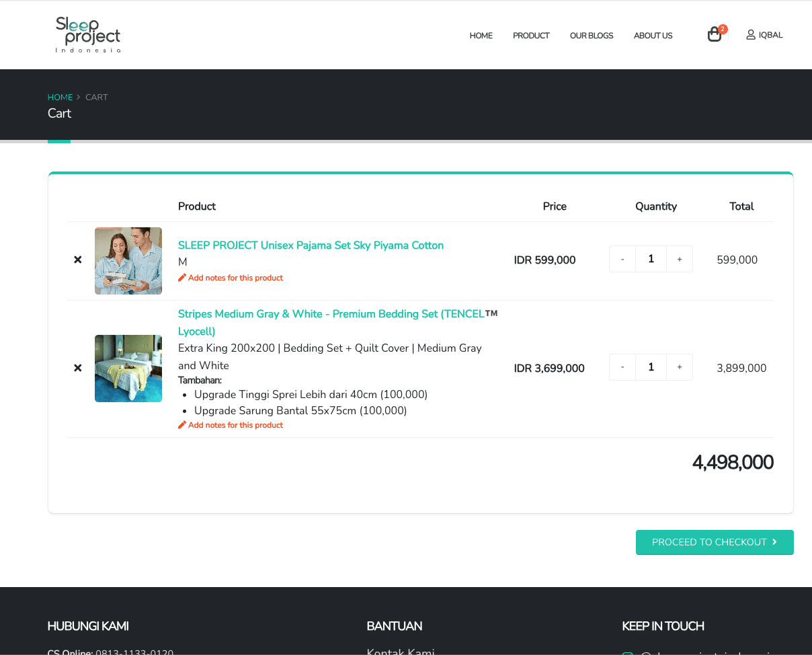Screen dimensions: 812x655
Task: Open the ABOUT US menu item
Action: pyautogui.click(x=653, y=36)
